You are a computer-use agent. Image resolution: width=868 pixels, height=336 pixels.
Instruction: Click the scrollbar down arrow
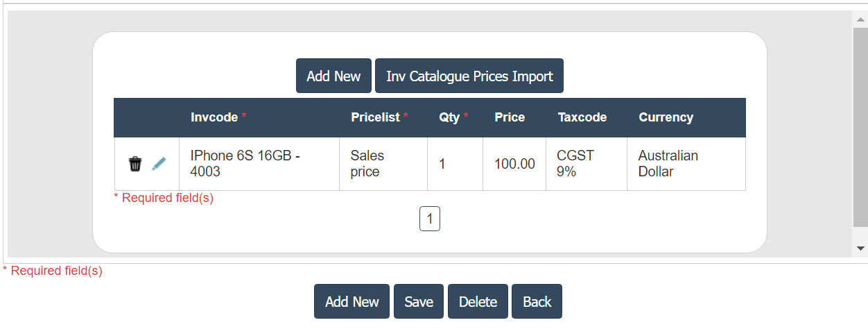[860, 248]
